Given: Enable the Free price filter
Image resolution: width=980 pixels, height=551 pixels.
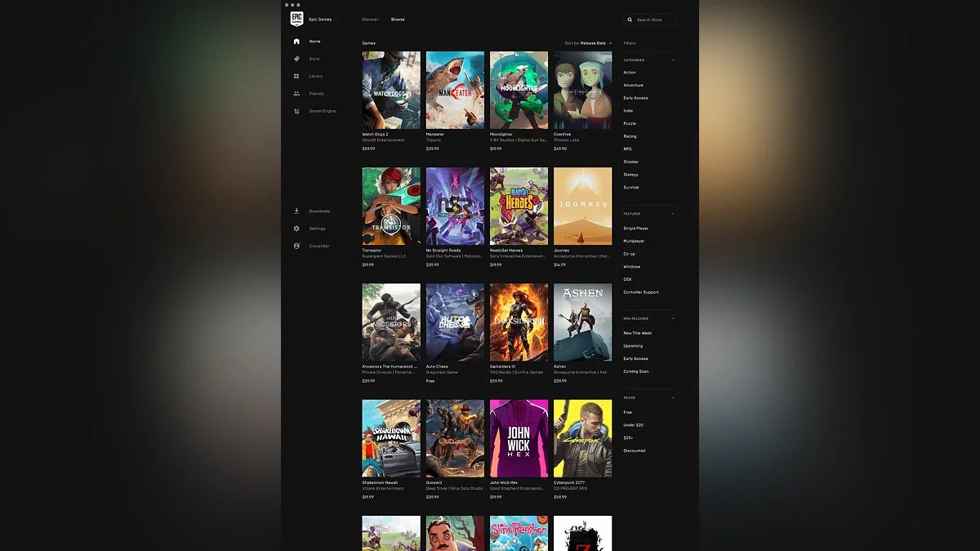Looking at the screenshot, I should [627, 412].
